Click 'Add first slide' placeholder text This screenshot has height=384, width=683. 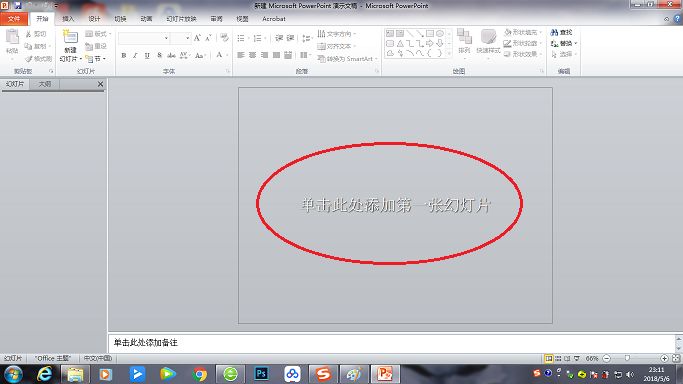tap(396, 205)
